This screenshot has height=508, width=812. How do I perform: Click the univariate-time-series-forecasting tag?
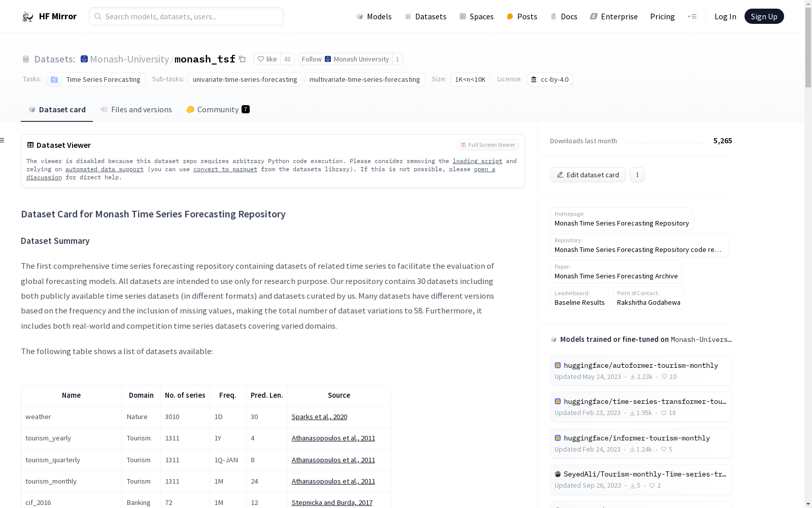click(245, 79)
